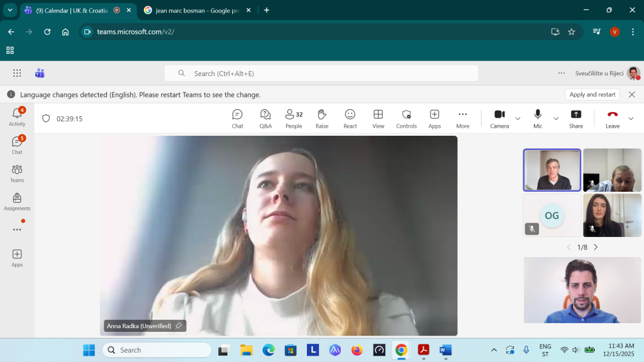Open the dropdown next to Leave

click(631, 118)
